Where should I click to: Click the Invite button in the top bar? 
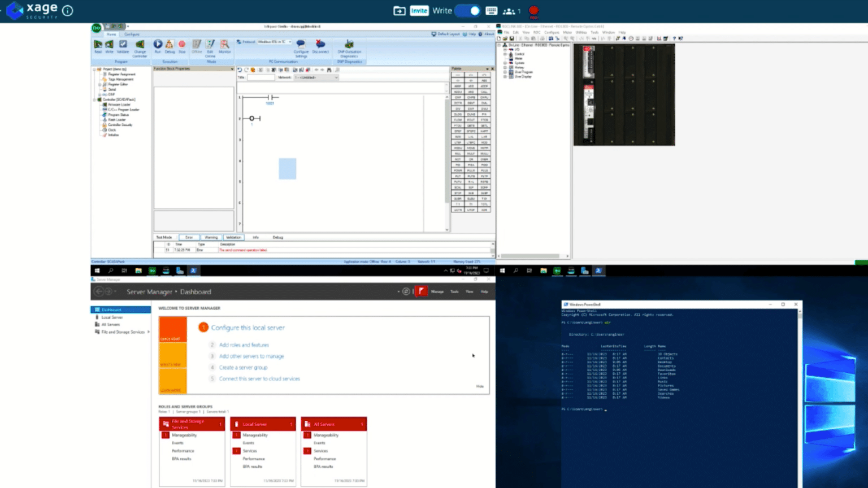coord(419,11)
